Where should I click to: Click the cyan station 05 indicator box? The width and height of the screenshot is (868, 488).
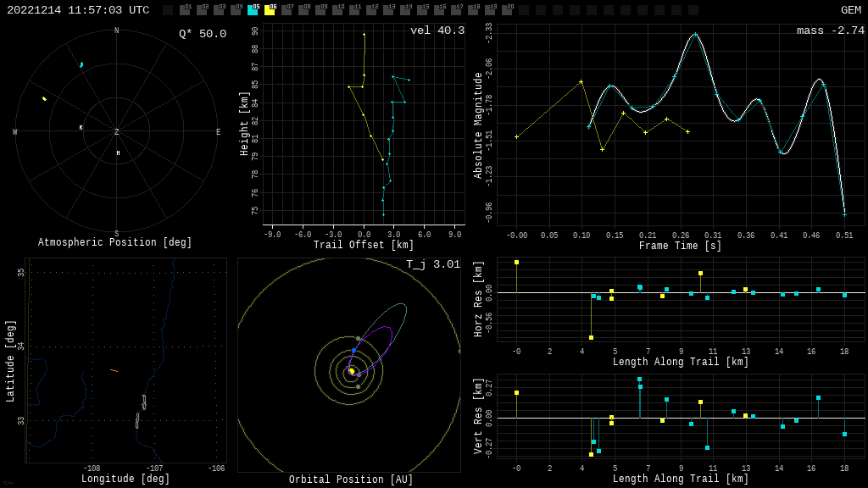[253, 10]
